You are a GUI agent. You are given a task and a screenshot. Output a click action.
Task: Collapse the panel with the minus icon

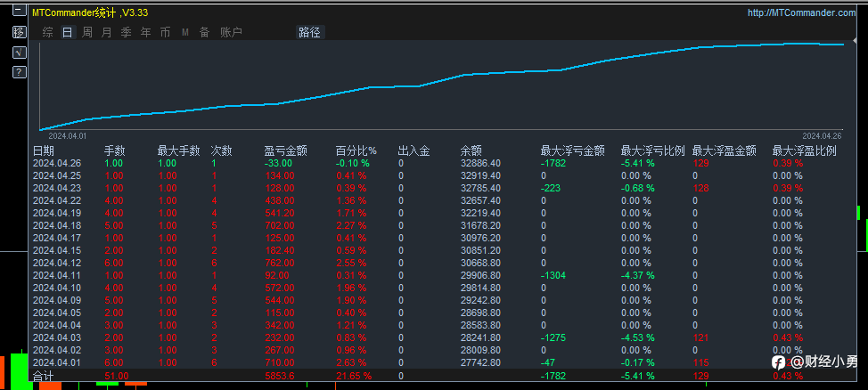[20, 10]
